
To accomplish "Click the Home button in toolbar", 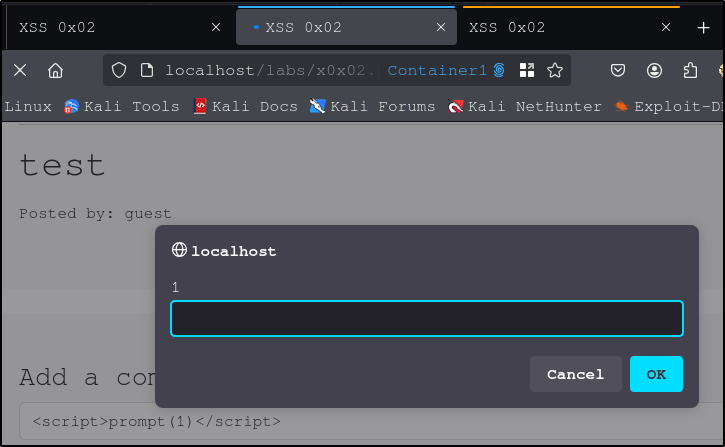I will click(x=56, y=70).
